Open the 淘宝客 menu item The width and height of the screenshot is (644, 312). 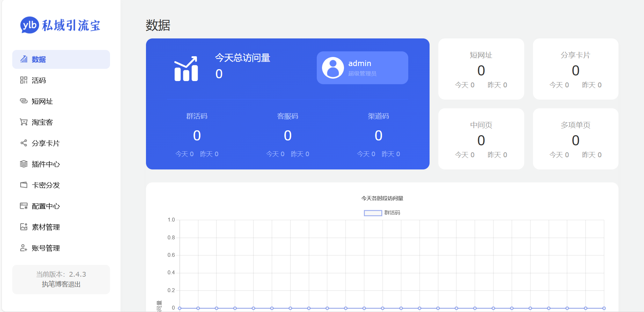(x=61, y=122)
